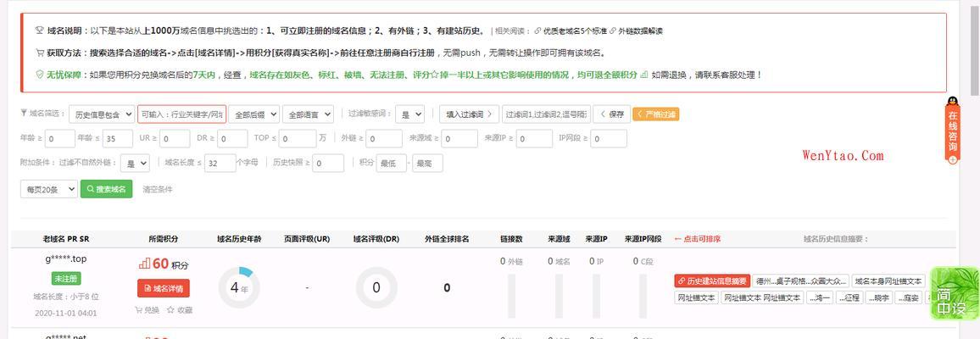The image size is (980, 339).
Task: Focus the 过滤词1,过滤词2 filter words input
Action: [546, 114]
